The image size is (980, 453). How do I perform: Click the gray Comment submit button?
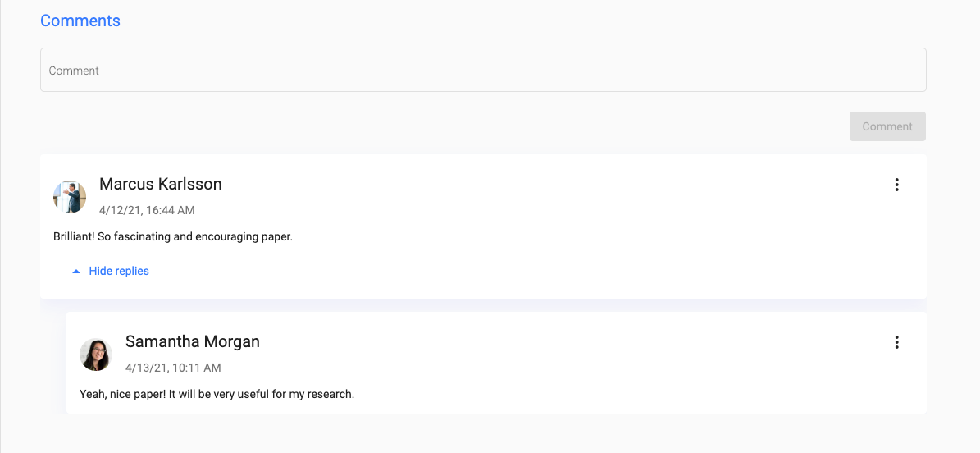pyautogui.click(x=887, y=126)
